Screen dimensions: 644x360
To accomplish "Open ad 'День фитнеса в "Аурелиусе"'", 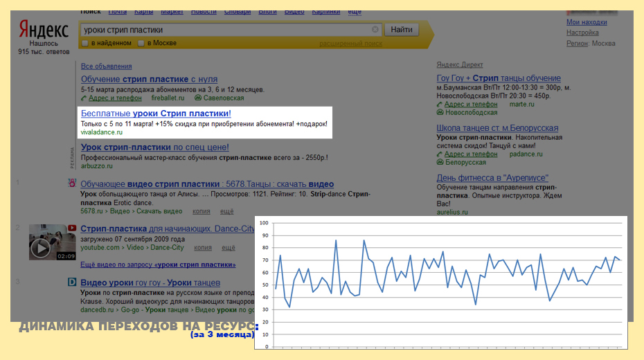I will click(x=492, y=178).
